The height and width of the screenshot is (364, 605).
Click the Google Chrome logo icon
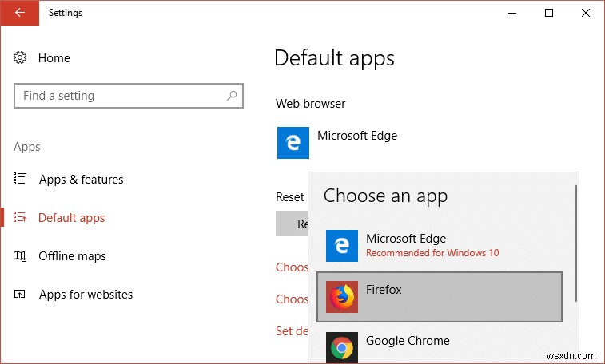[x=342, y=348]
